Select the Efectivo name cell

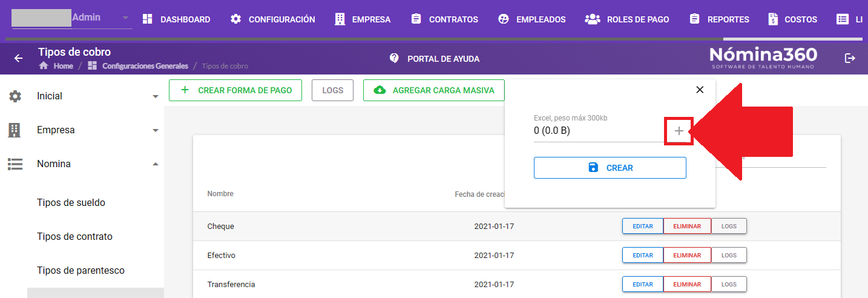[x=222, y=256]
